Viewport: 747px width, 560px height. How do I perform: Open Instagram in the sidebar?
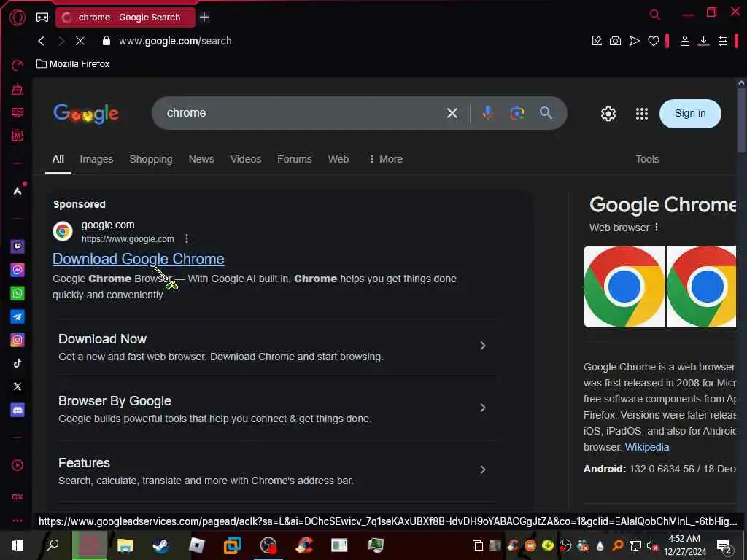pos(18,340)
